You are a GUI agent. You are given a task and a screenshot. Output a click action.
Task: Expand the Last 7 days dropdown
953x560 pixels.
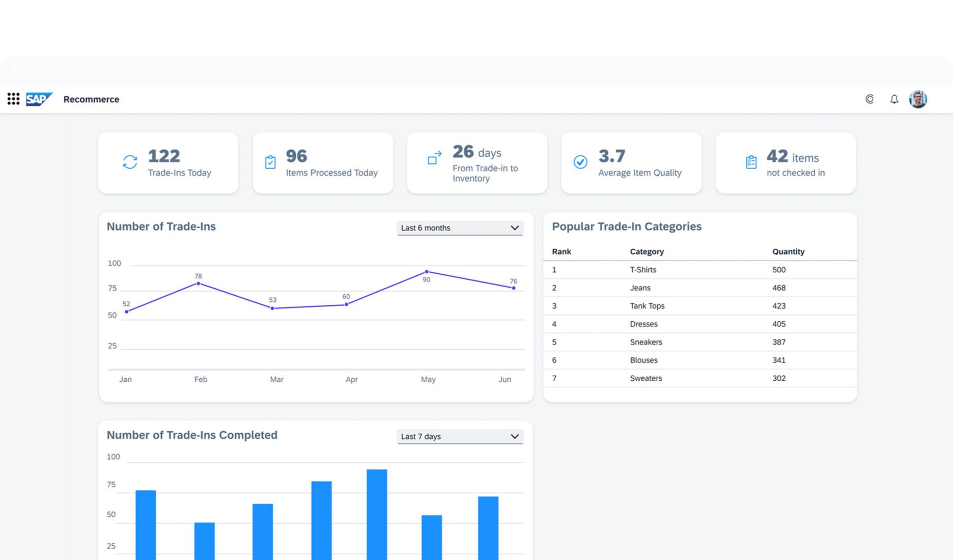tap(460, 436)
